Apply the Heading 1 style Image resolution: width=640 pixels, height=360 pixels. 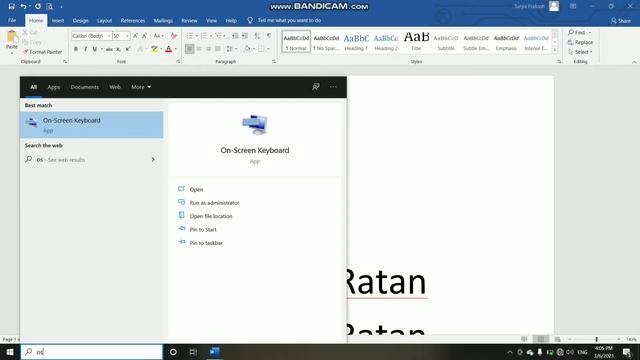click(356, 42)
